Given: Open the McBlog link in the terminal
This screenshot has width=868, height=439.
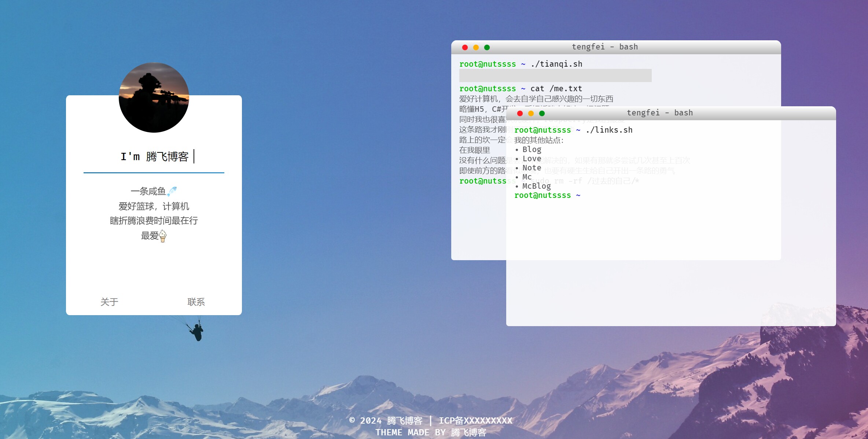Looking at the screenshot, I should point(537,186).
